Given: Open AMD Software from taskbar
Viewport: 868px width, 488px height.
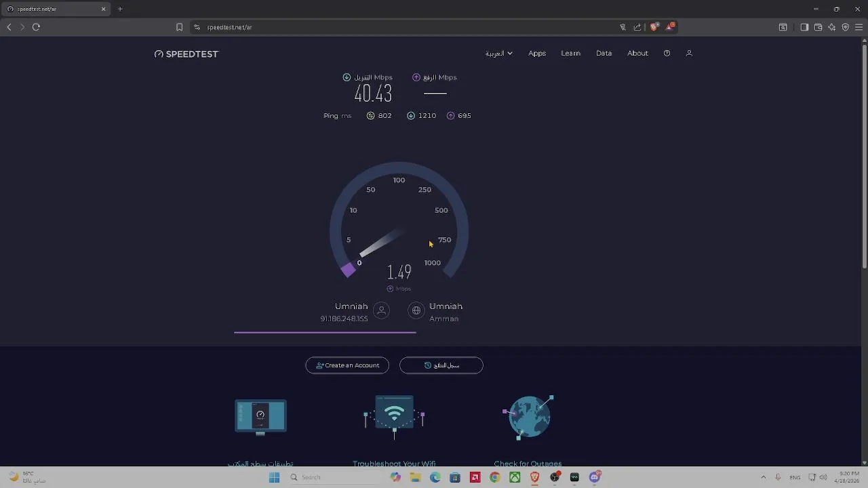Looking at the screenshot, I should pos(475,477).
